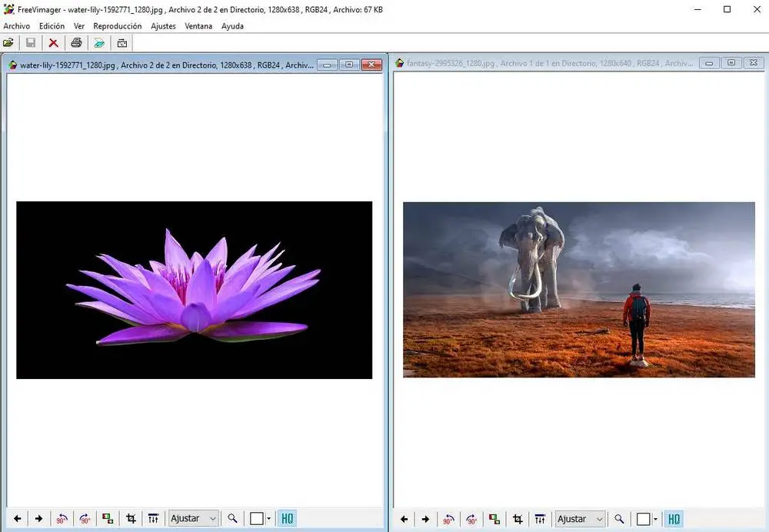The image size is (769, 532).
Task: Select the Crop tool in fantasy window
Action: coord(518,519)
